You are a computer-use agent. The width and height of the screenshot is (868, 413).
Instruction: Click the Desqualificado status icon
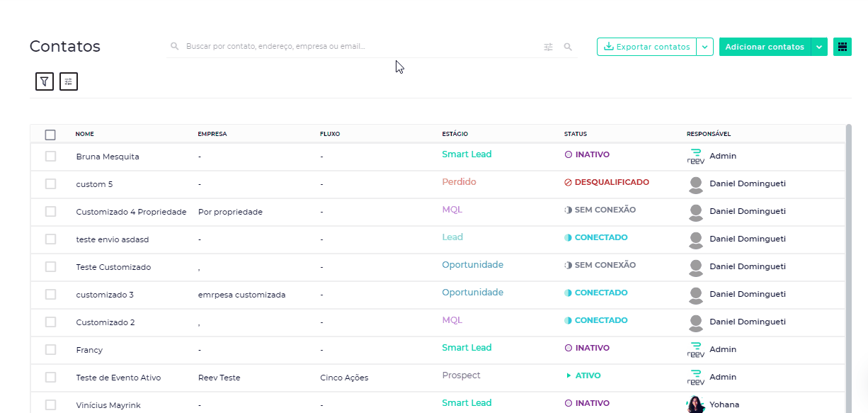pyautogui.click(x=568, y=183)
